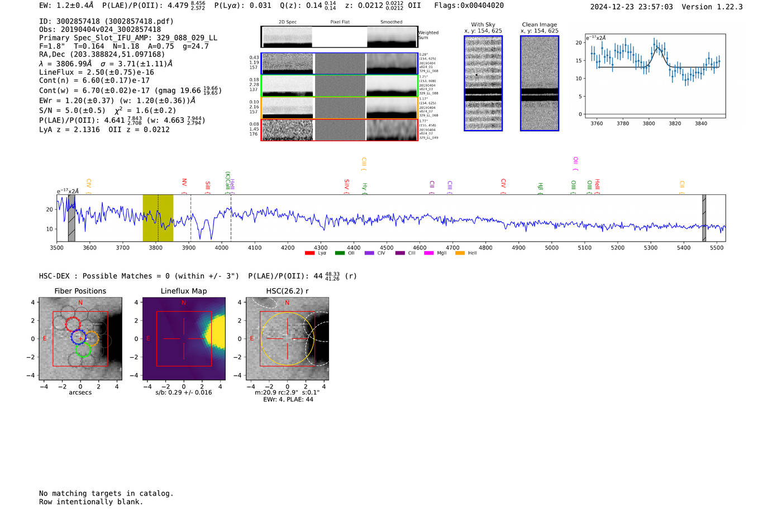
Task: Click the green (K)CaII line label
Action: [x=227, y=182]
